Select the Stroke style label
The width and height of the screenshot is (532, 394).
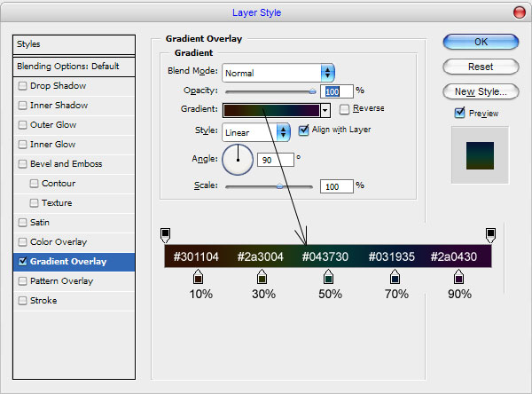43,301
